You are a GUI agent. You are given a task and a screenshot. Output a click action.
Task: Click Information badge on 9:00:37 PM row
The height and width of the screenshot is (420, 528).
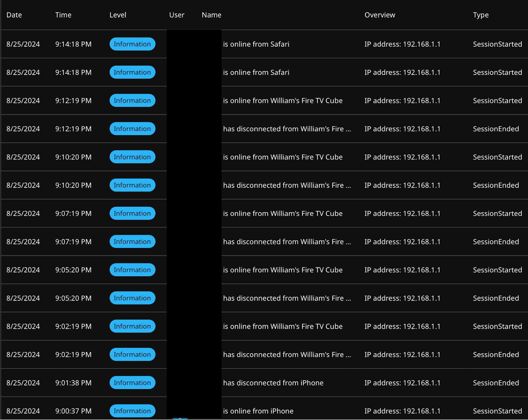(132, 411)
